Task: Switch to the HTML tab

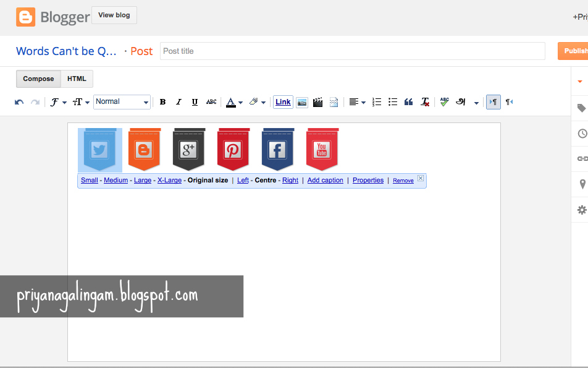Action: (x=77, y=79)
